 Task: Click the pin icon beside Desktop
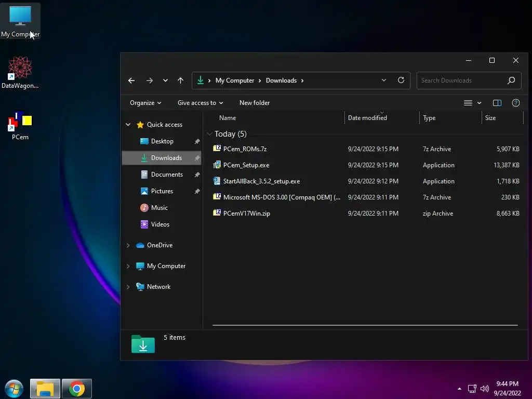pos(197,141)
